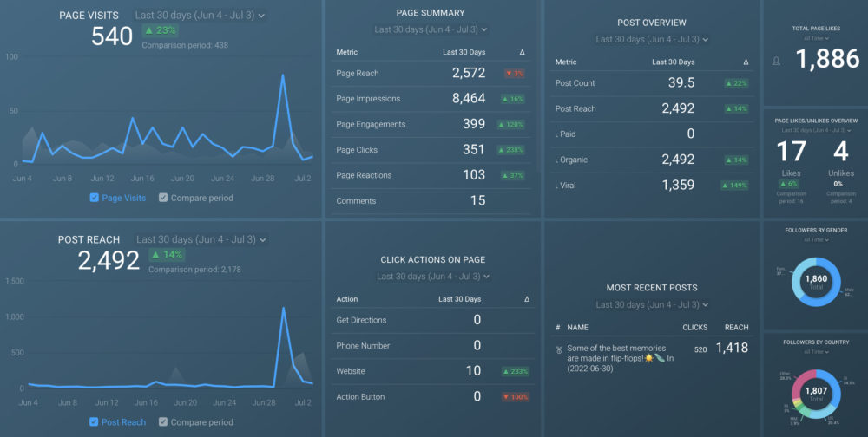868x437 pixels.
Task: Uncheck the Page Visits series checkbox
Action: [x=94, y=198]
